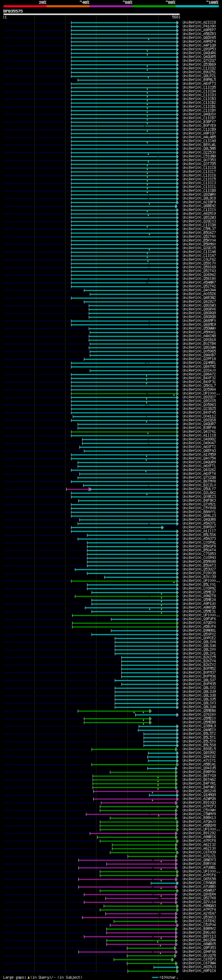Click hit label 'UniRef100_Q7XZQ7'
222x980 pixels.
coord(199,60)
